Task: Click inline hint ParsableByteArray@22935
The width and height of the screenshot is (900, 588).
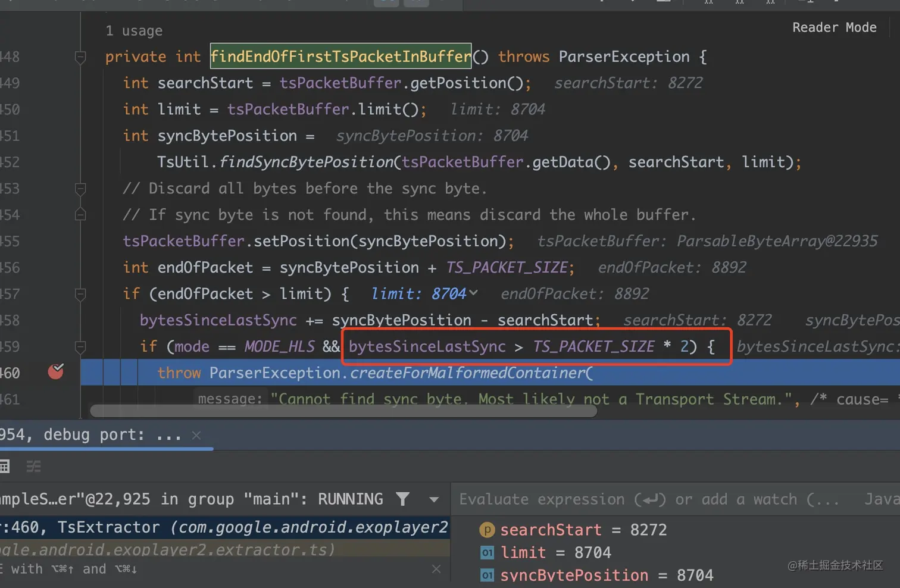Action: coord(777,241)
